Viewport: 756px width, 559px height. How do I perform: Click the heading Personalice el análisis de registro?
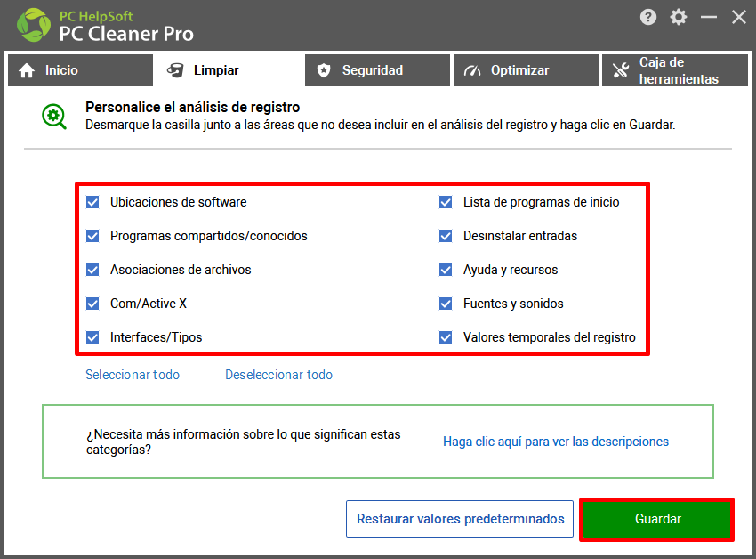point(193,107)
